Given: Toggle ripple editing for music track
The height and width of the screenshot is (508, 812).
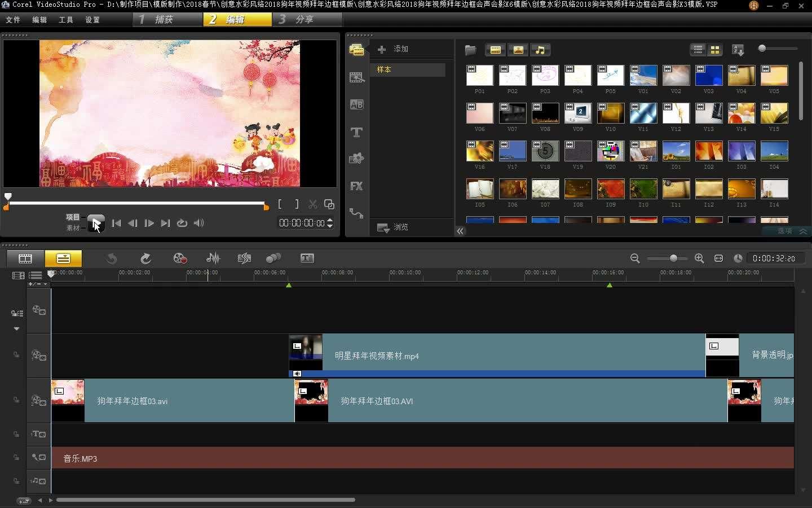Looking at the screenshot, I should 16,481.
